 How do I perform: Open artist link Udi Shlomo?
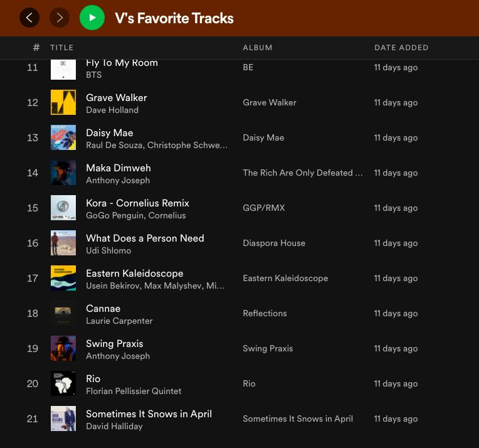(108, 251)
